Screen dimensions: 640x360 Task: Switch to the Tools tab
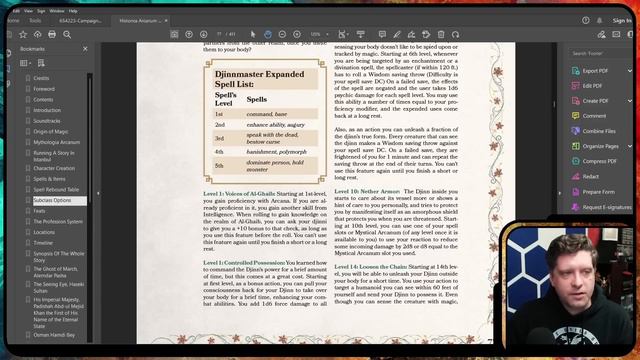pos(35,20)
